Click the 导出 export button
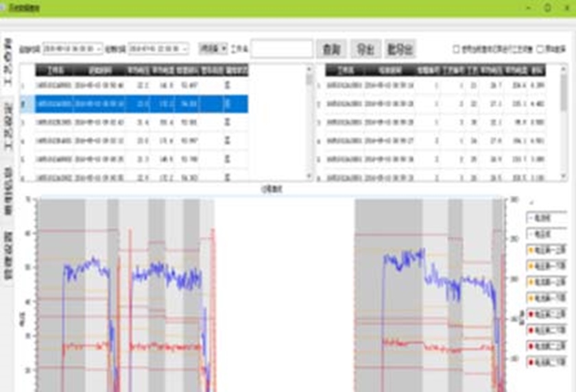576x392 pixels. click(366, 49)
